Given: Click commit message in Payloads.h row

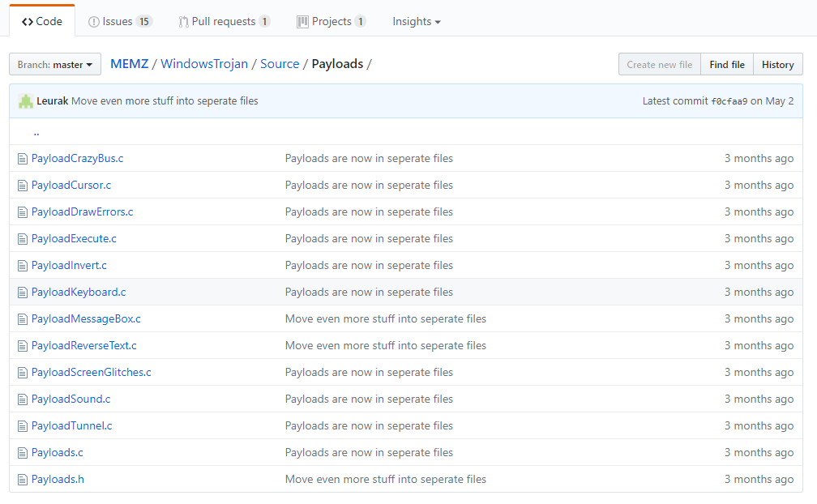Looking at the screenshot, I should [x=386, y=479].
